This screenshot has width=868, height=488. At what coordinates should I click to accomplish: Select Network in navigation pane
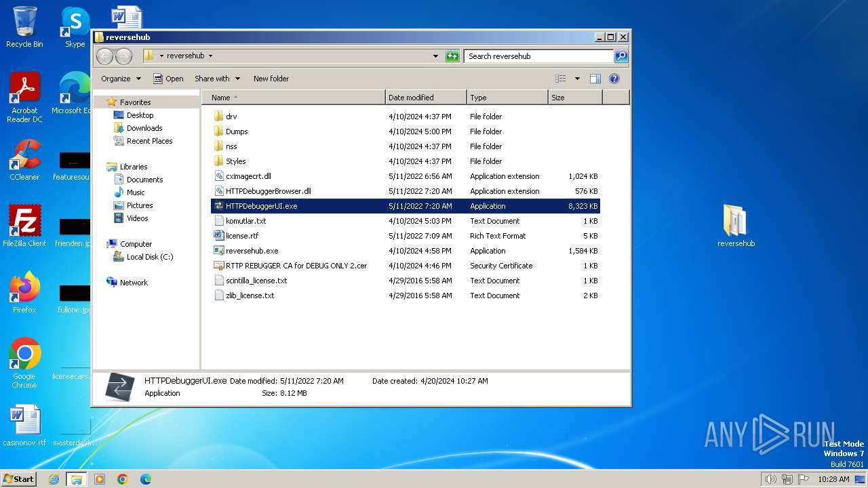(x=134, y=283)
